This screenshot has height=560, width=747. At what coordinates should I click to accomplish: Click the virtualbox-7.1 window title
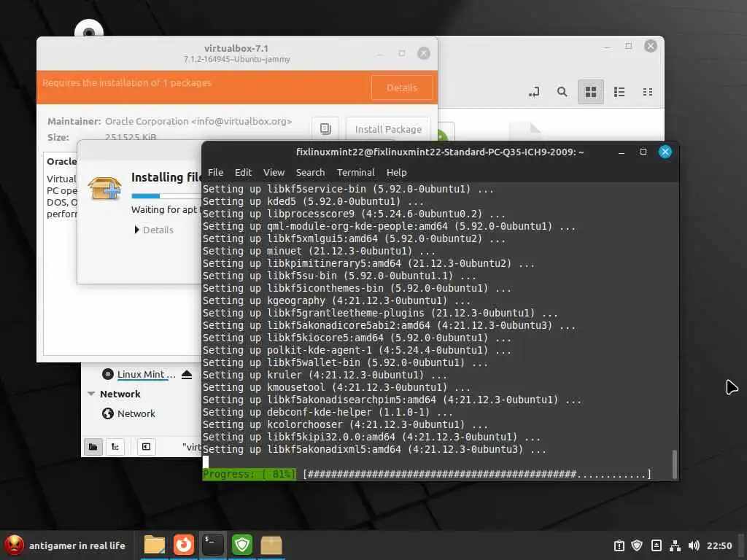(x=236, y=49)
